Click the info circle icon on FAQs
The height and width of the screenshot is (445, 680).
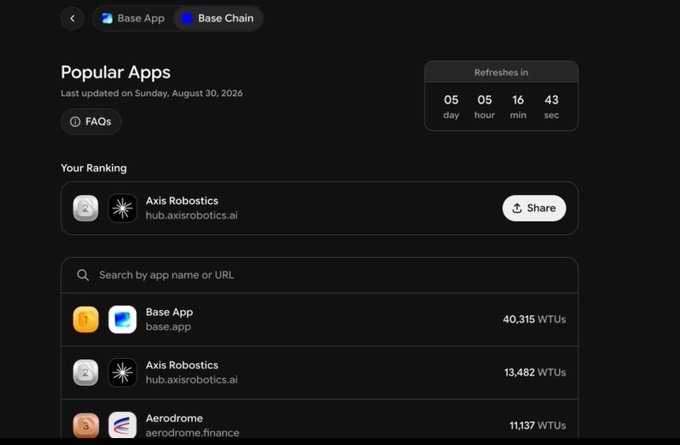point(75,121)
